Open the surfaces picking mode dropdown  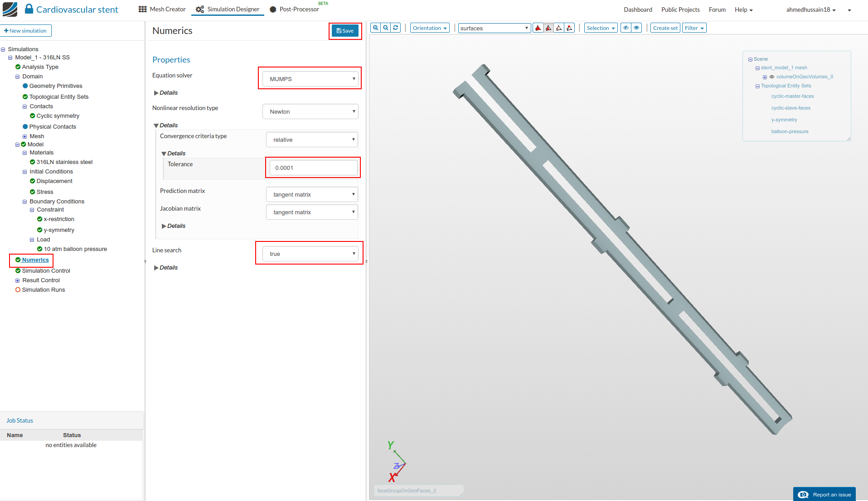pyautogui.click(x=495, y=28)
